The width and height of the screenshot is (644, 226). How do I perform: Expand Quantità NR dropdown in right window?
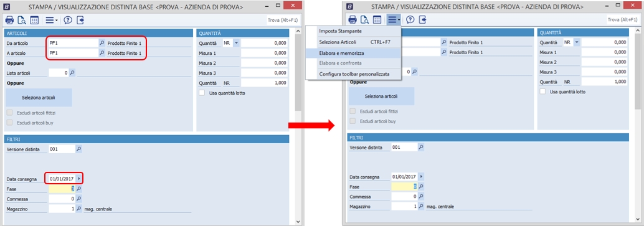pos(577,42)
